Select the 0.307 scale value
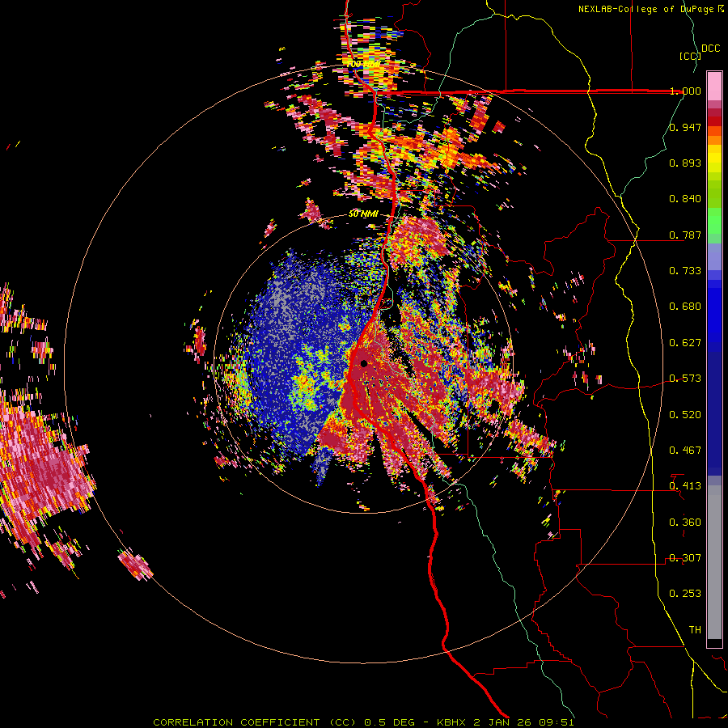728x728 pixels. click(x=685, y=558)
